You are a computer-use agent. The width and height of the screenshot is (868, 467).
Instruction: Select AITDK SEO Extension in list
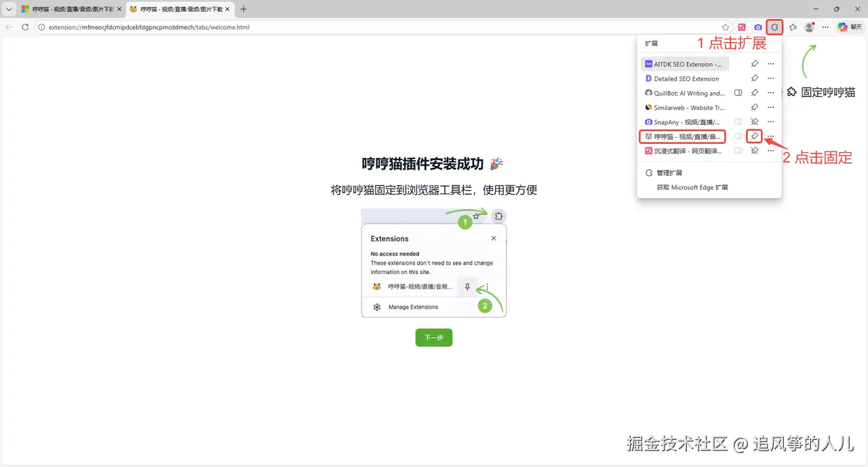[x=685, y=64]
